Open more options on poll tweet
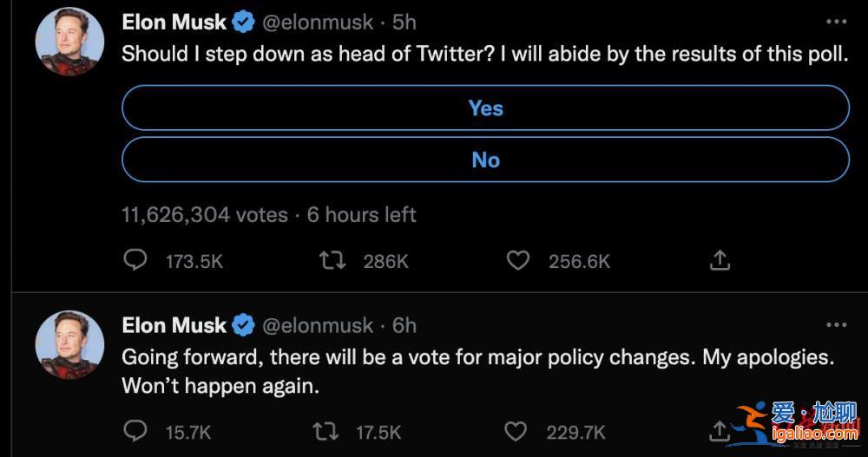 coord(836,22)
